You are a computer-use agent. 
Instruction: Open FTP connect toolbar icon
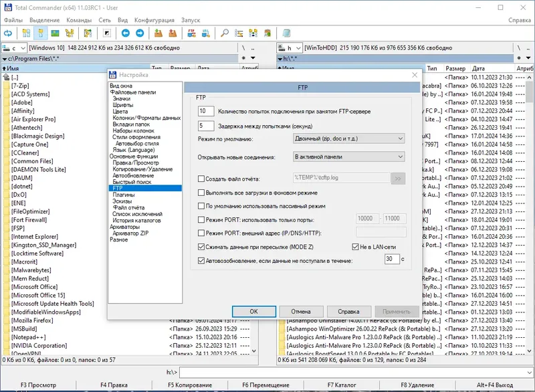191,33
